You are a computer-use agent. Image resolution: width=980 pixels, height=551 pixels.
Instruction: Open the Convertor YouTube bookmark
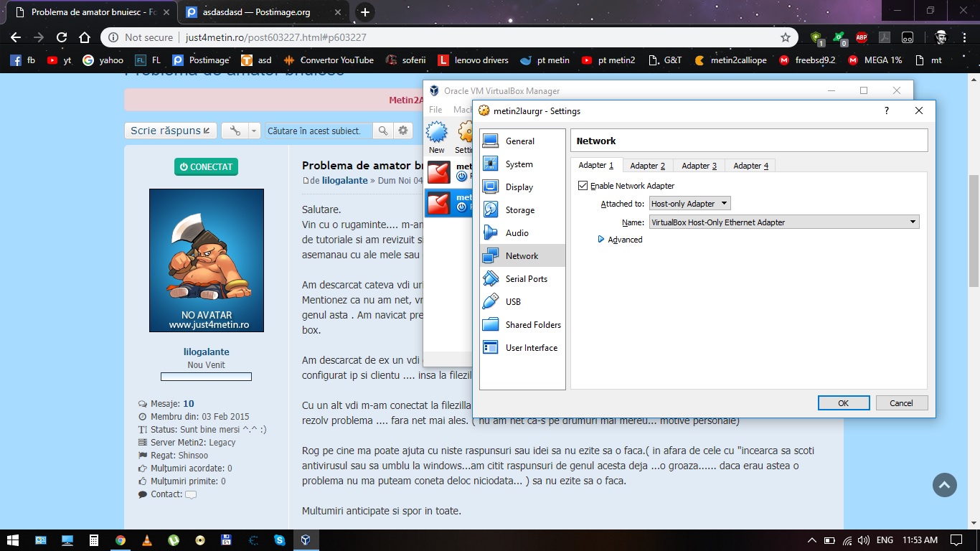pos(329,60)
